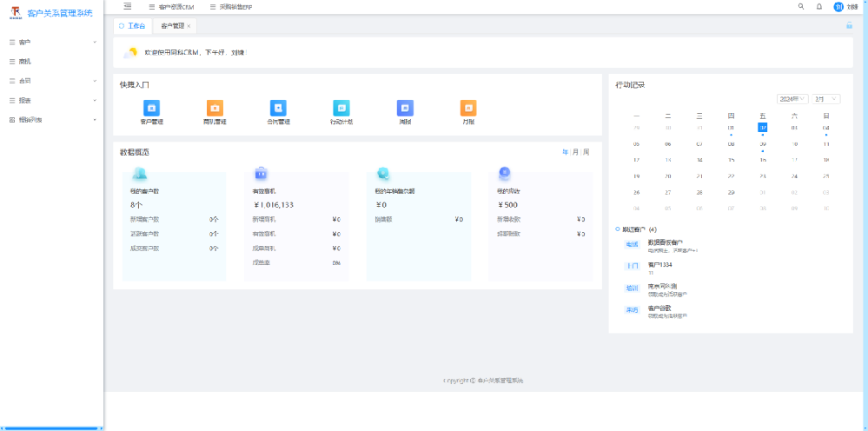
Task: Collapse the sidebar with the hamburger icon
Action: [x=127, y=6]
